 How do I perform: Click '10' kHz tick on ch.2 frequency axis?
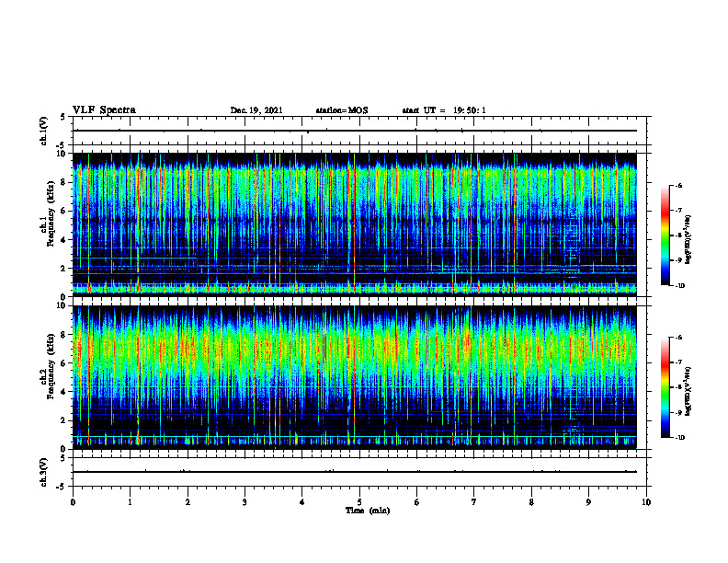point(63,305)
